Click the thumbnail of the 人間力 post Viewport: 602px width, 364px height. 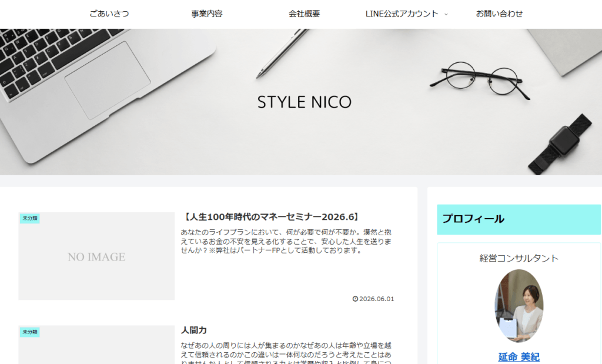point(96,345)
